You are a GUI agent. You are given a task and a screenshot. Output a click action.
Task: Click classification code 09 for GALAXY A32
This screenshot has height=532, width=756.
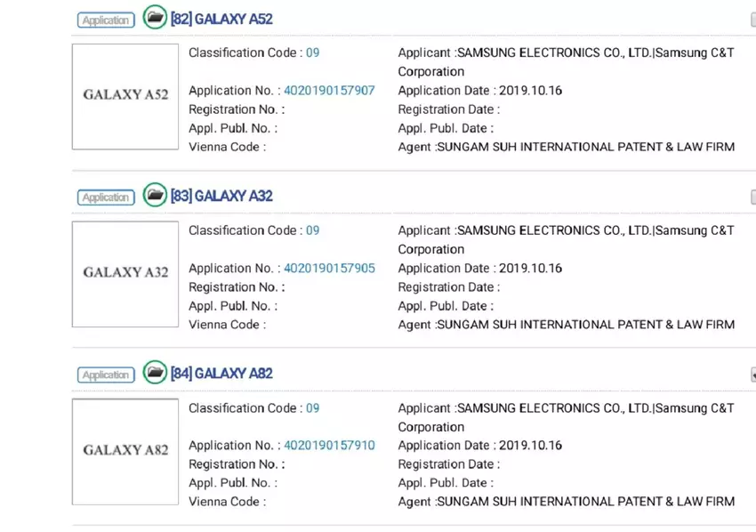click(x=313, y=231)
